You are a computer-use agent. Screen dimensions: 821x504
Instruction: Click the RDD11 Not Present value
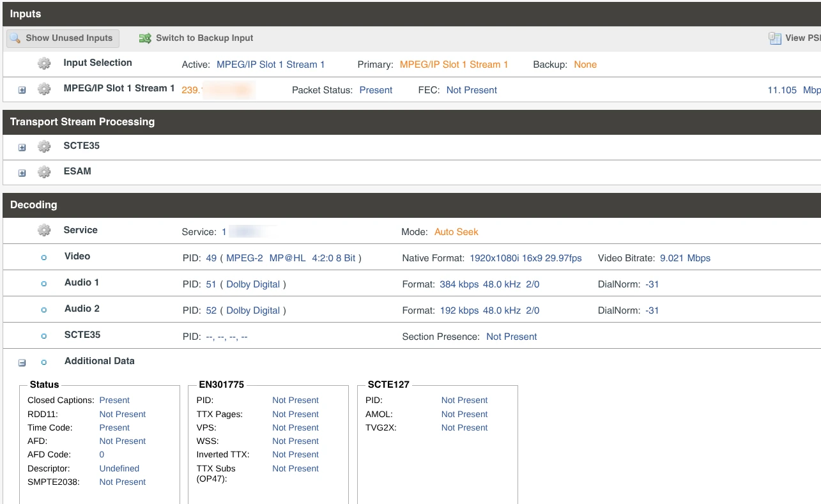coord(123,414)
